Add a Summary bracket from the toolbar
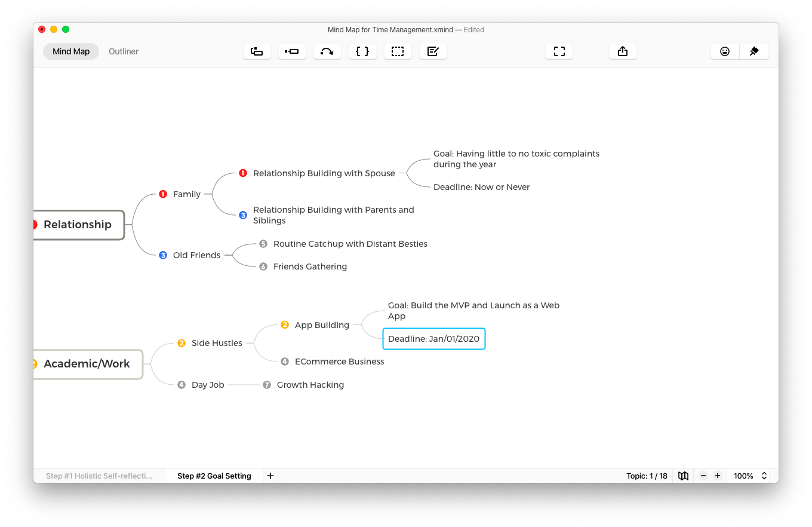The width and height of the screenshot is (812, 527). [362, 51]
